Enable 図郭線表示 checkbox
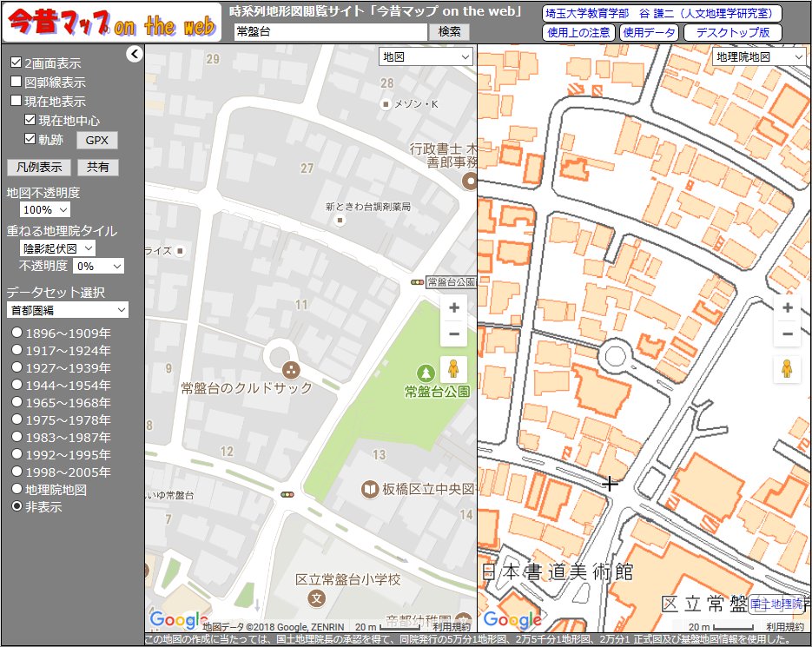The image size is (812, 647). pos(16,82)
